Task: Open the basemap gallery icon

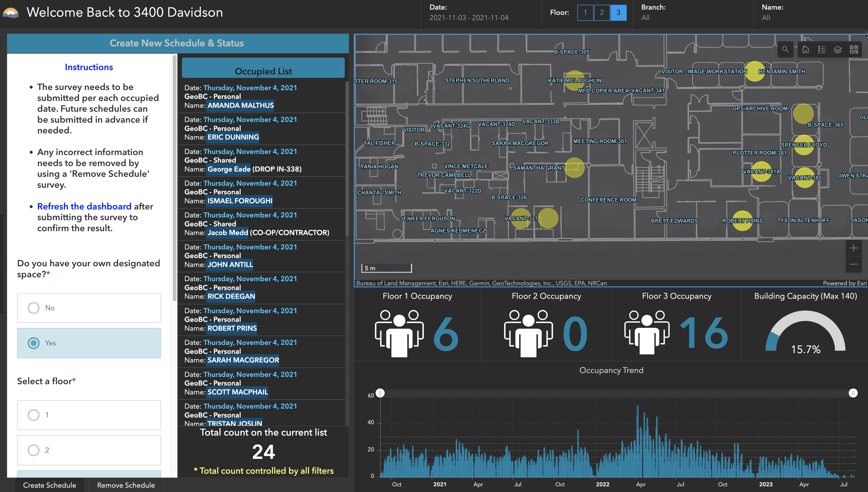Action: click(x=854, y=50)
